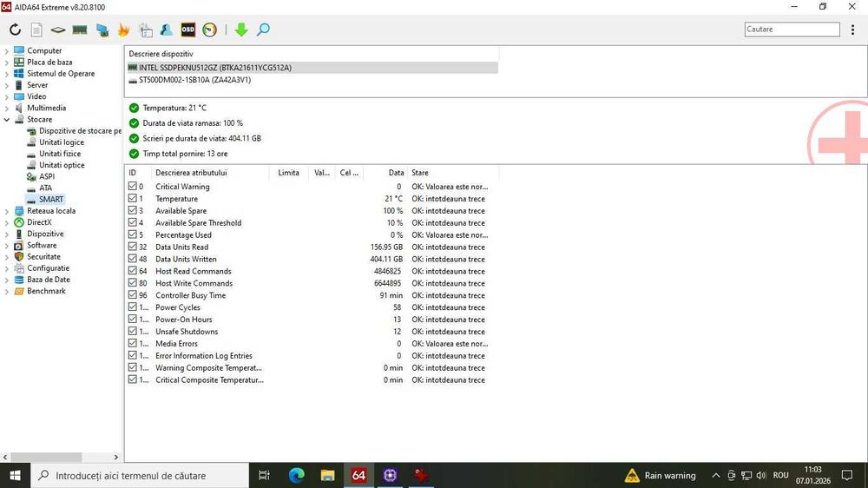The height and width of the screenshot is (488, 868).
Task: Open the Report page icon
Action: (36, 30)
